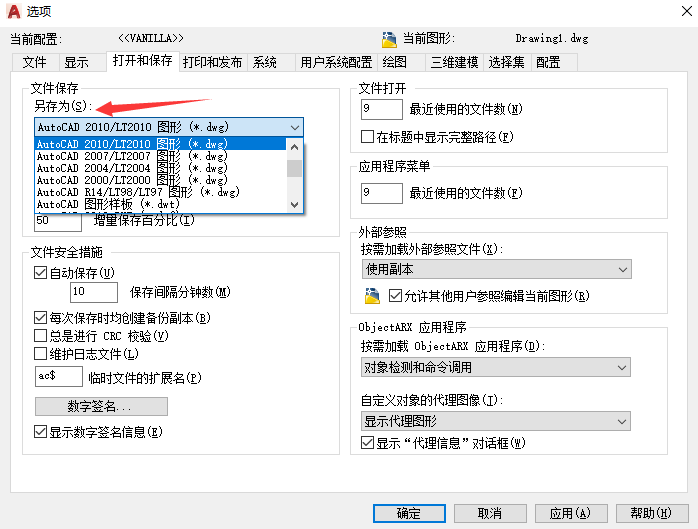This screenshot has height=529, width=698.
Task: Click the 临时文件的扩展名 input field
Action: (x=59, y=376)
